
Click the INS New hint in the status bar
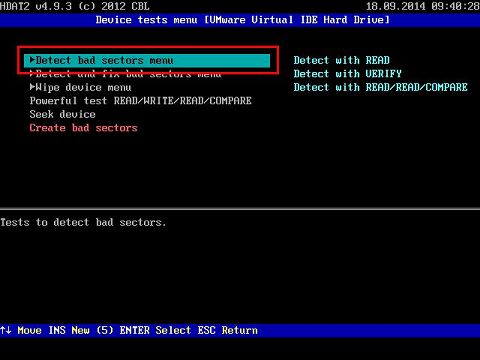click(69, 330)
